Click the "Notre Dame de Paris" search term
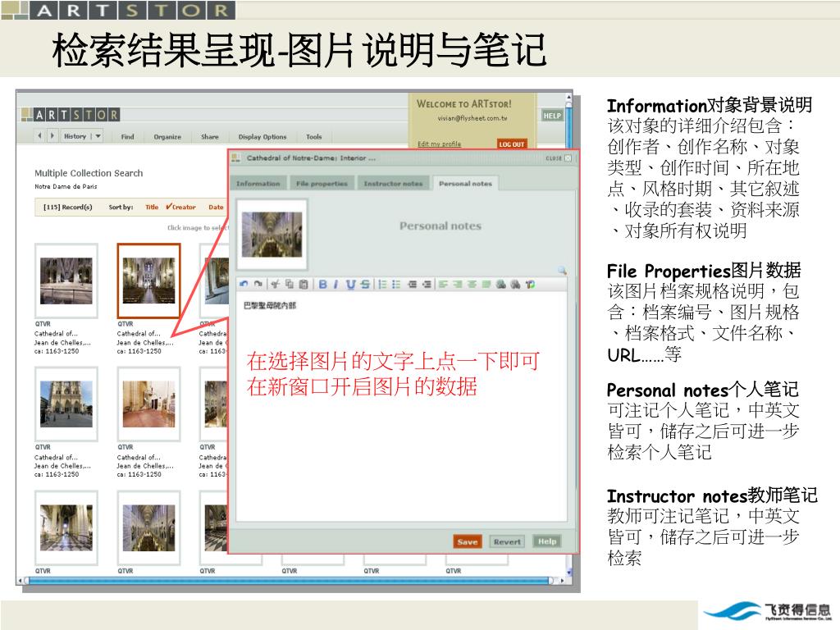This screenshot has height=630, width=840. [66, 186]
